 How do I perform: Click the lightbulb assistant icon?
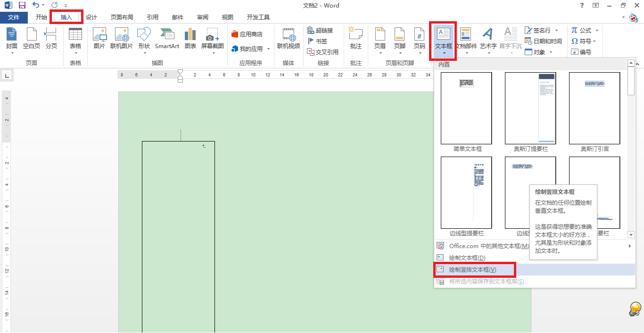tap(635, 309)
